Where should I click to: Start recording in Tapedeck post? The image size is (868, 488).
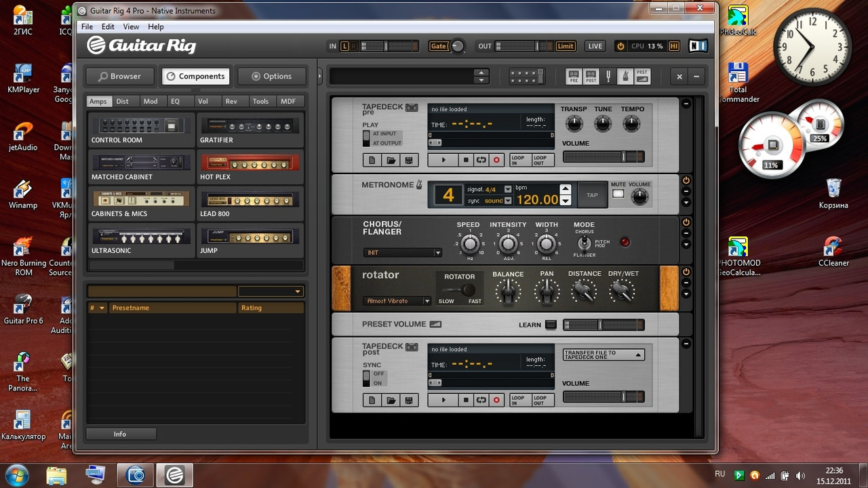point(496,400)
